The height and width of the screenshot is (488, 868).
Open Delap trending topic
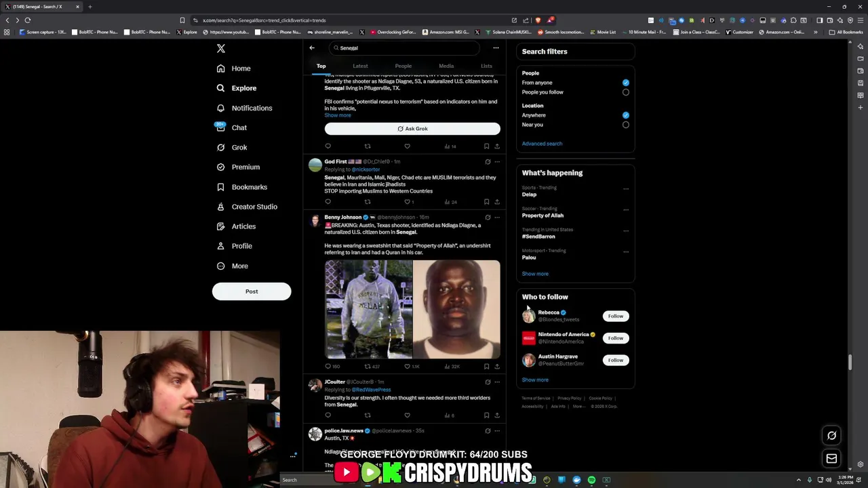click(529, 195)
